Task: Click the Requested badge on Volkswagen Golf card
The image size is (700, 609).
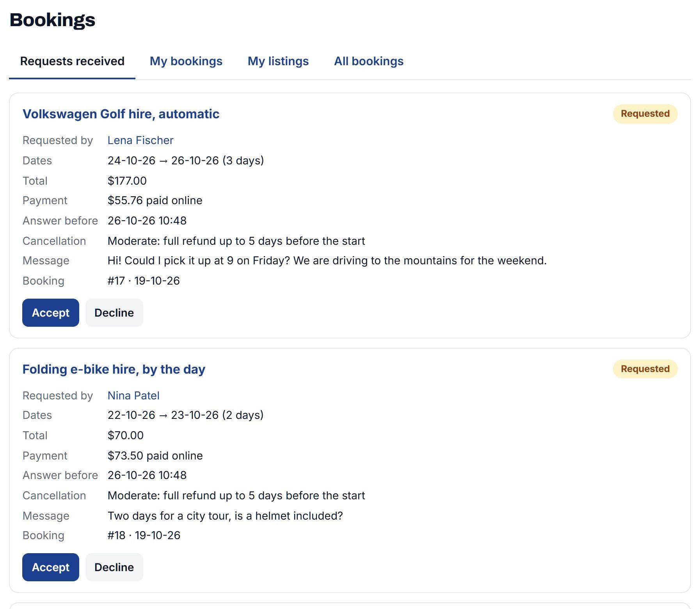Action: (645, 114)
